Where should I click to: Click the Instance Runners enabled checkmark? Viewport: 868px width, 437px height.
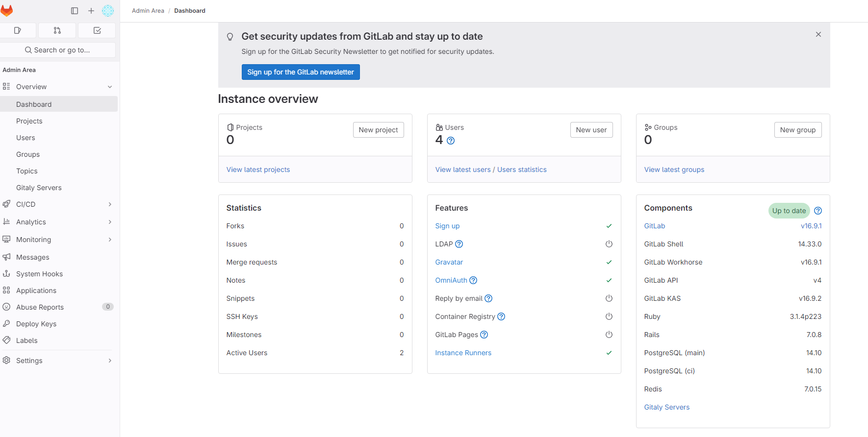coord(609,353)
